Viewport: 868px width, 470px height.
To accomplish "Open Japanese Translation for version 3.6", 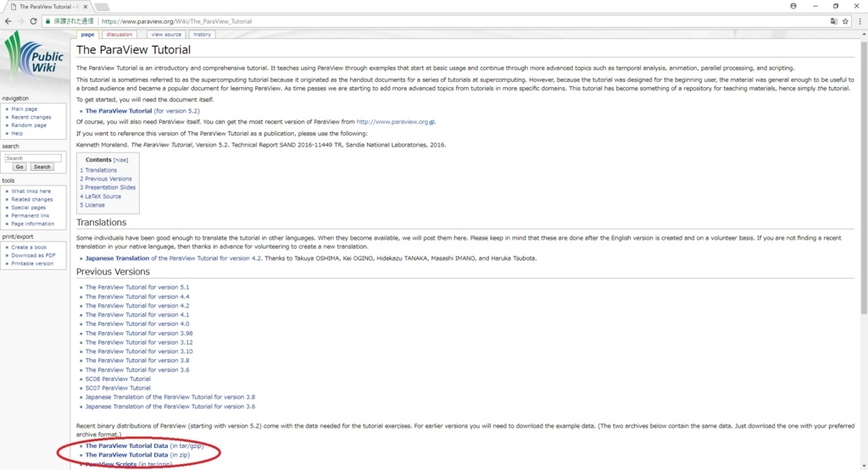I will point(170,406).
